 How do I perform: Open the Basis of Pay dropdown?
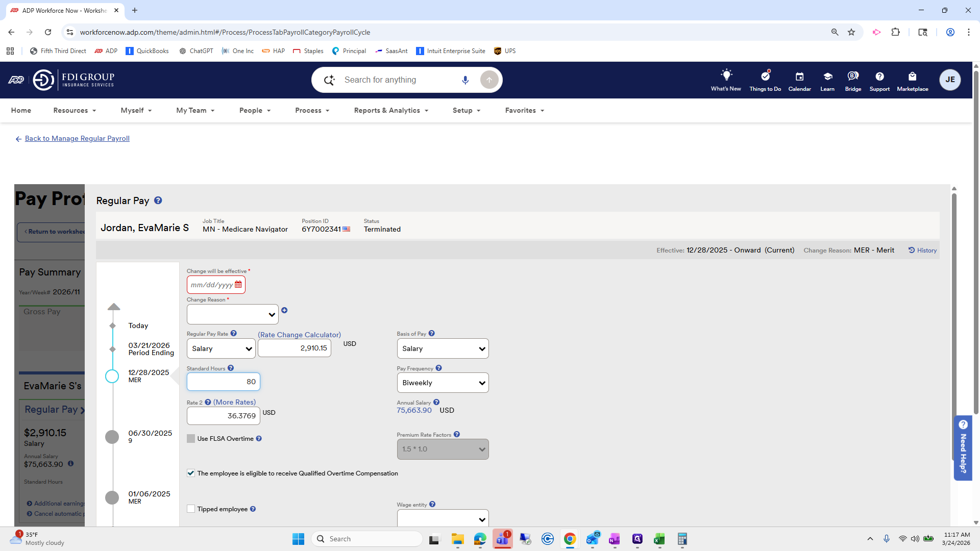442,349
